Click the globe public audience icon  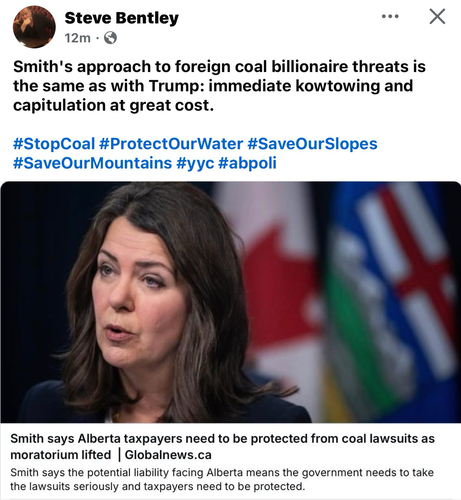click(110, 38)
